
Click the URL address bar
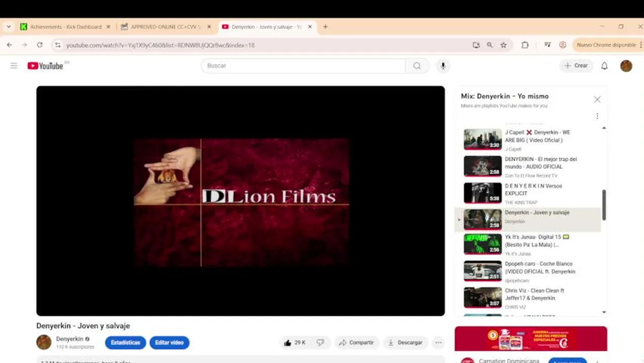point(262,45)
